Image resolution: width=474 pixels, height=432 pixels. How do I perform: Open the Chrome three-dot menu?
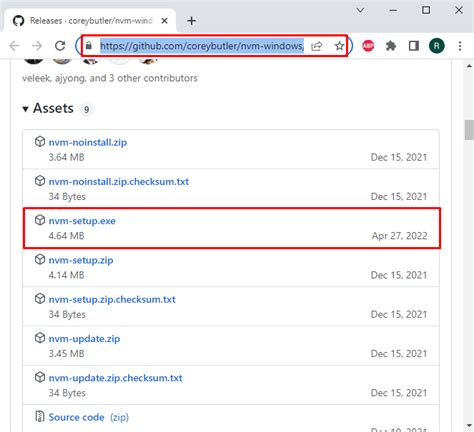[460, 46]
